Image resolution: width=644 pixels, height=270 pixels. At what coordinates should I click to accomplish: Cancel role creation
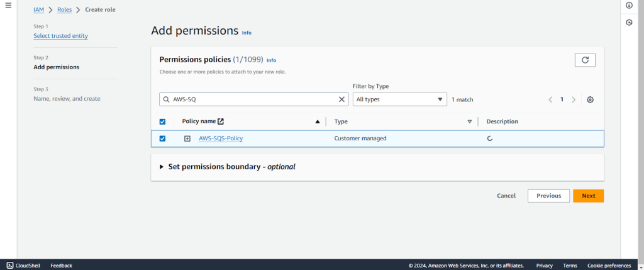[506, 196]
